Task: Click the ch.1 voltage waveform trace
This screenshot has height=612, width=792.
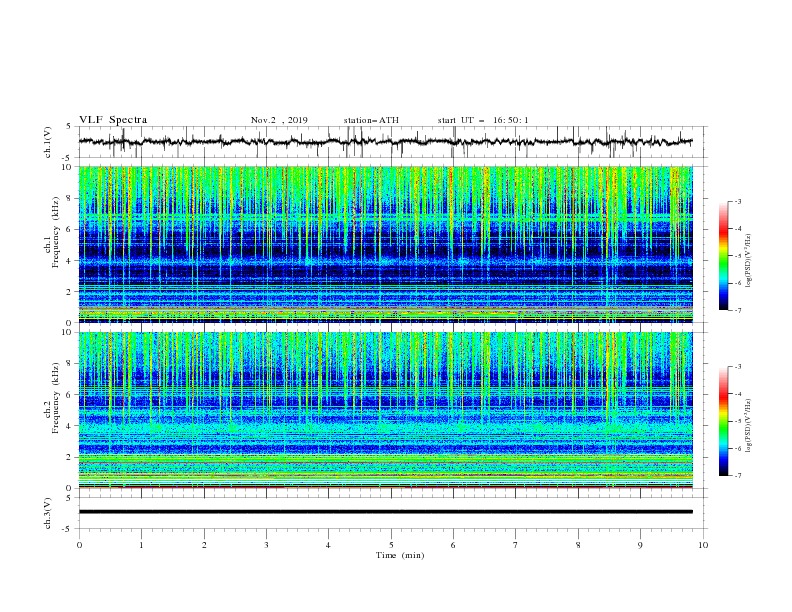Action: click(385, 142)
